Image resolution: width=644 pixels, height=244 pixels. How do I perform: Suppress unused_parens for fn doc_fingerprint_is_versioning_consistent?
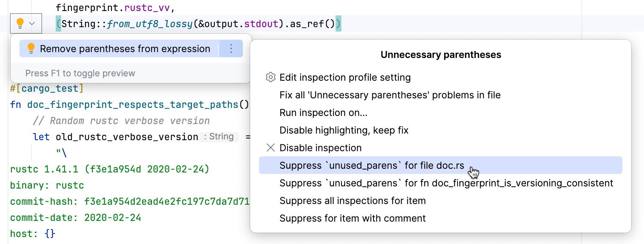tap(446, 183)
